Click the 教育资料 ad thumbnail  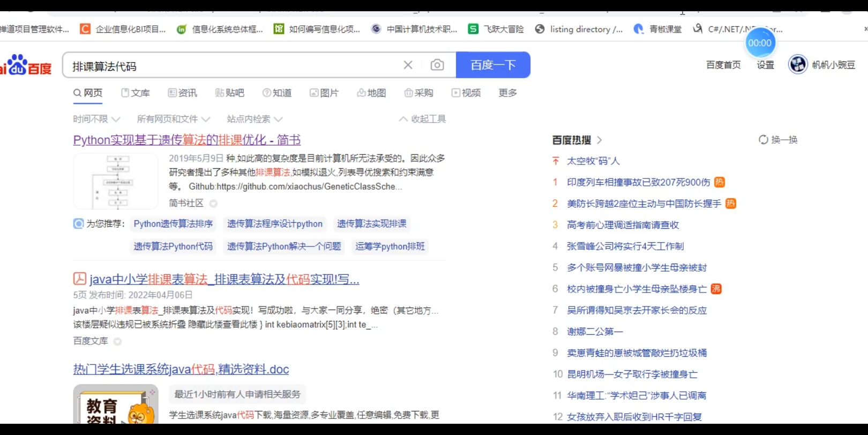[116, 404]
